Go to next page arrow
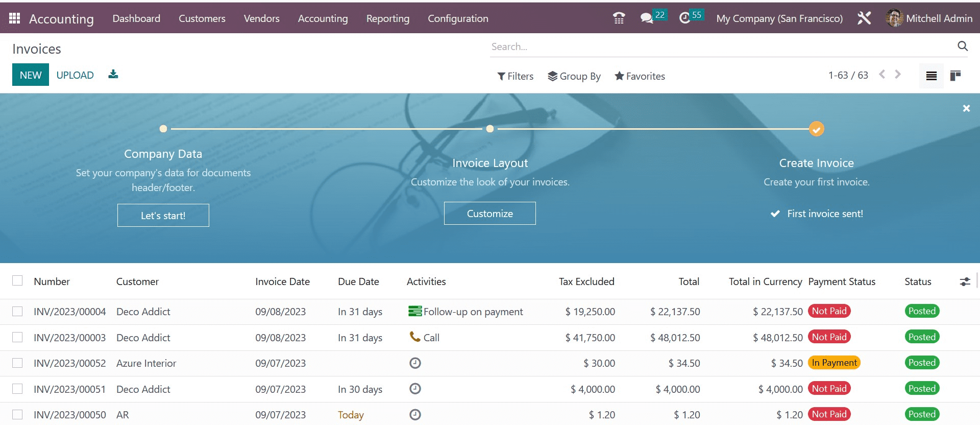This screenshot has width=980, height=425. tap(898, 75)
